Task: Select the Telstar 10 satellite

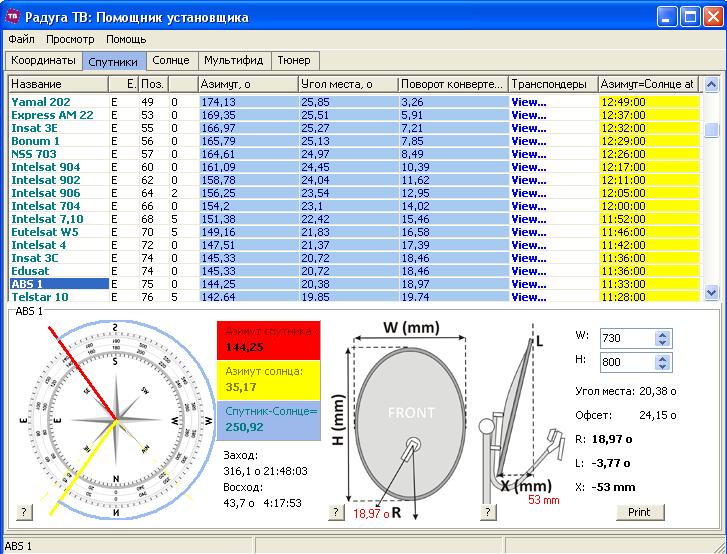Action: (40, 297)
